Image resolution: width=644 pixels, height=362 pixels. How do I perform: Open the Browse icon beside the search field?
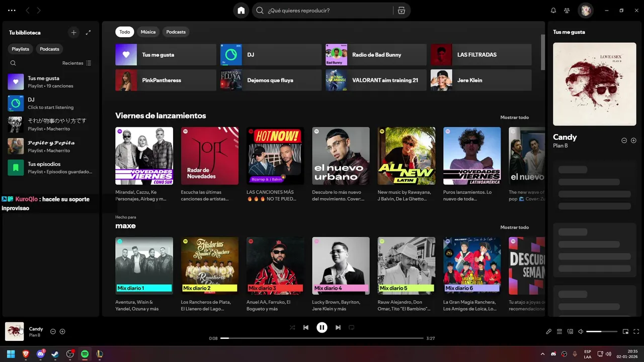(401, 10)
